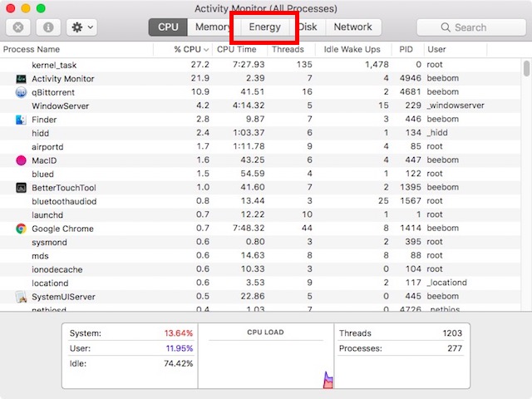Select the locationd process name
Image resolution: width=532 pixels, height=399 pixels.
[x=50, y=283]
